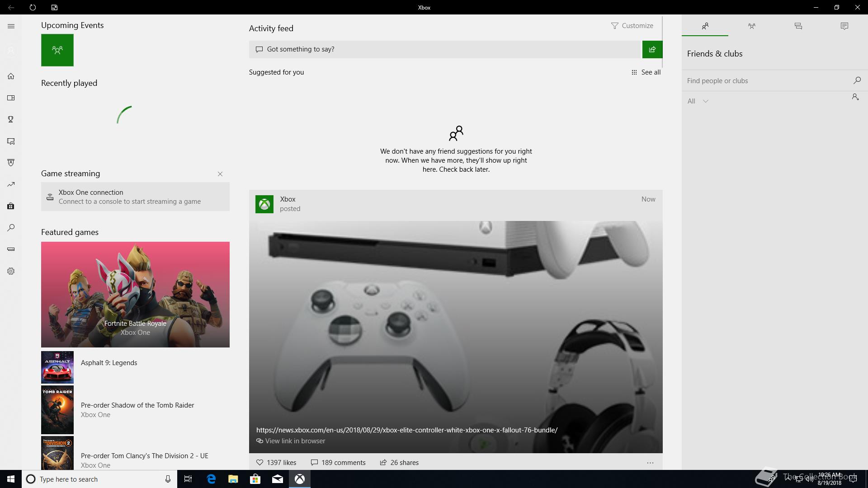This screenshot has width=868, height=488.
Task: Expand the All friends filter dropdown
Action: pyautogui.click(x=698, y=101)
